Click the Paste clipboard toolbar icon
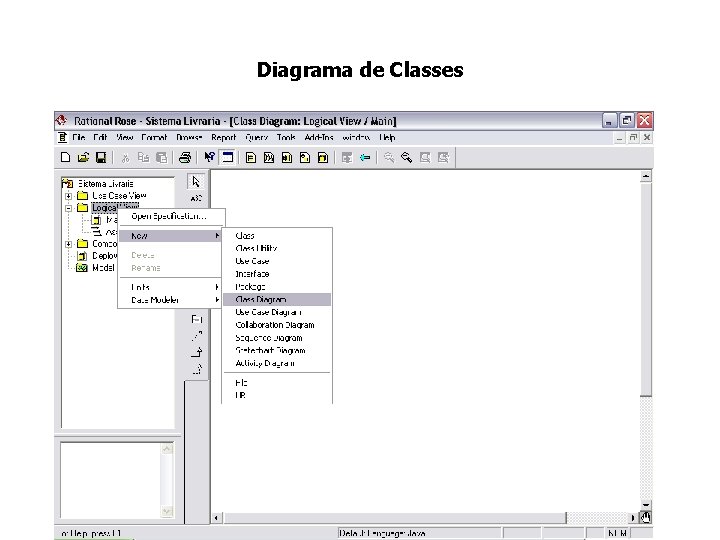This screenshot has width=720, height=540. [x=161, y=158]
